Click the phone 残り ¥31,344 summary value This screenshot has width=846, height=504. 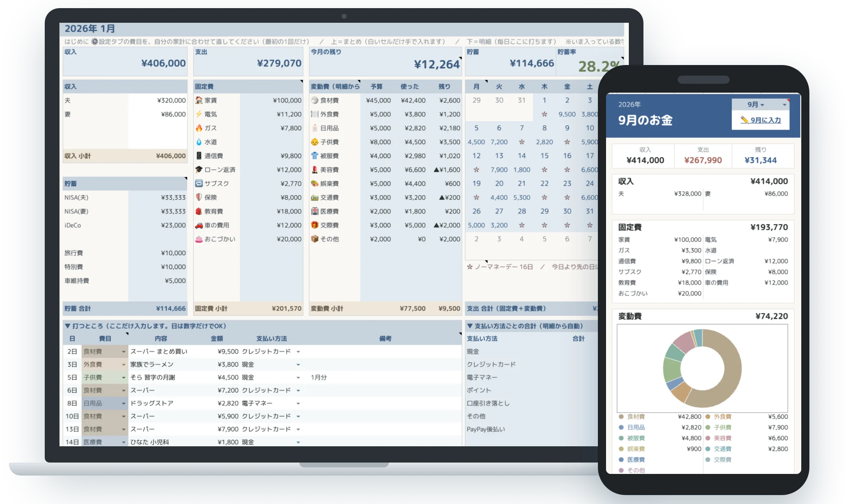click(761, 160)
